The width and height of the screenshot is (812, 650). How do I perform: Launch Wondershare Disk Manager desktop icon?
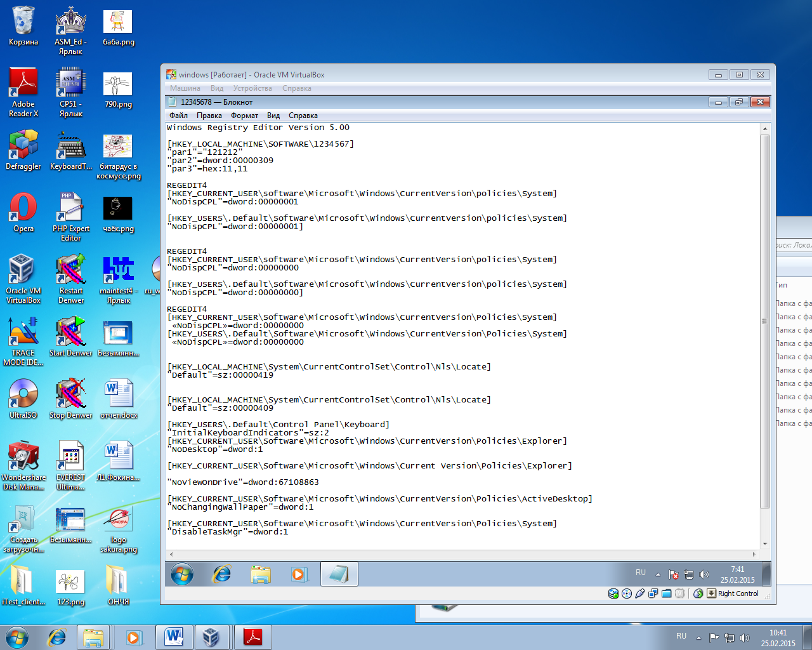(x=23, y=466)
